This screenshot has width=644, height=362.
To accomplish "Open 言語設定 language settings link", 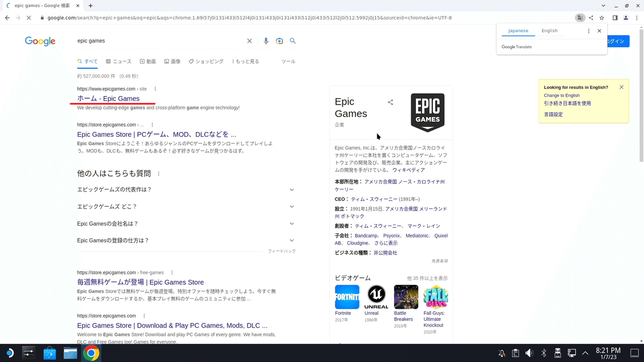I will coord(553,115).
